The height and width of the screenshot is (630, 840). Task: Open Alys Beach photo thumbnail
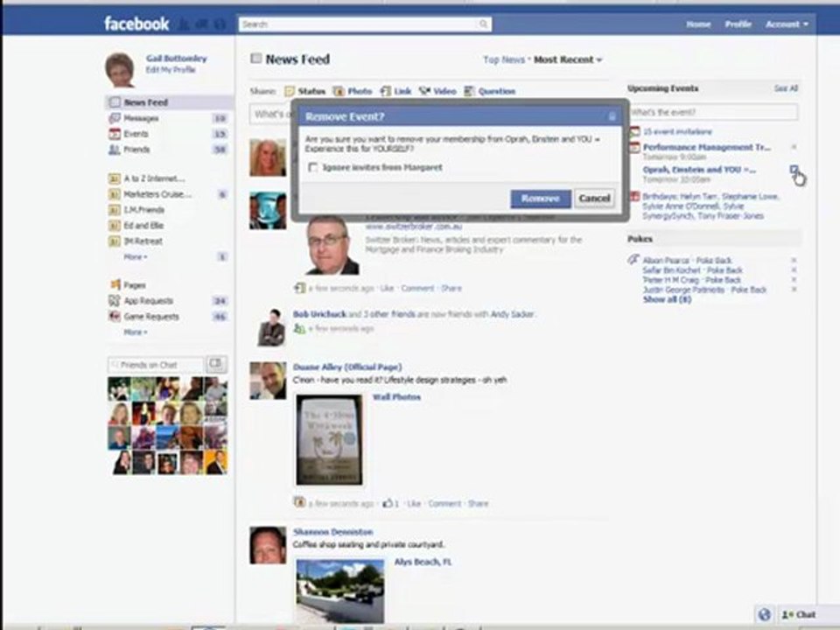point(340,591)
